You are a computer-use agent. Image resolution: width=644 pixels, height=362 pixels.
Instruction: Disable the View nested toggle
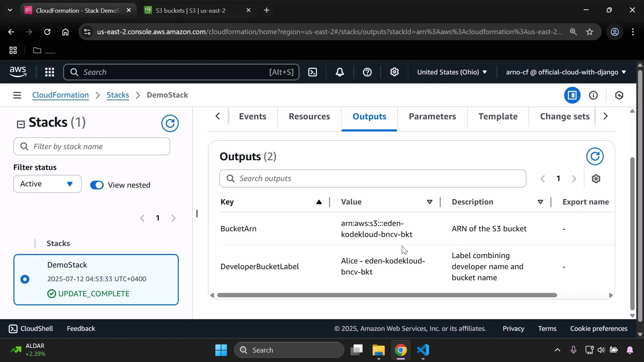pyautogui.click(x=97, y=185)
